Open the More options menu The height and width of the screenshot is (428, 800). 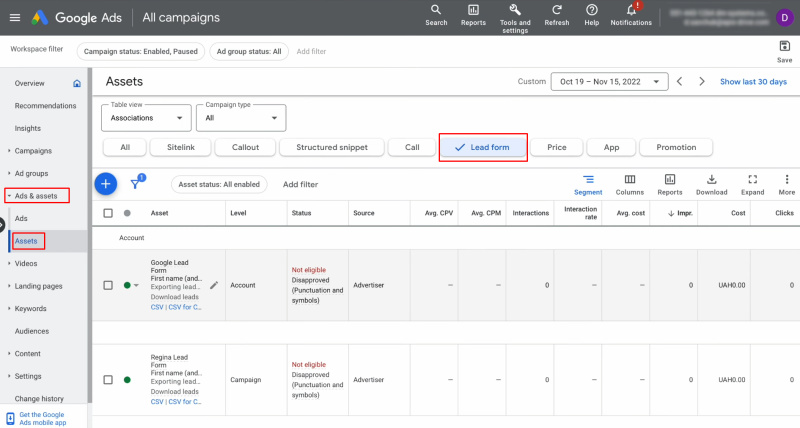point(786,185)
